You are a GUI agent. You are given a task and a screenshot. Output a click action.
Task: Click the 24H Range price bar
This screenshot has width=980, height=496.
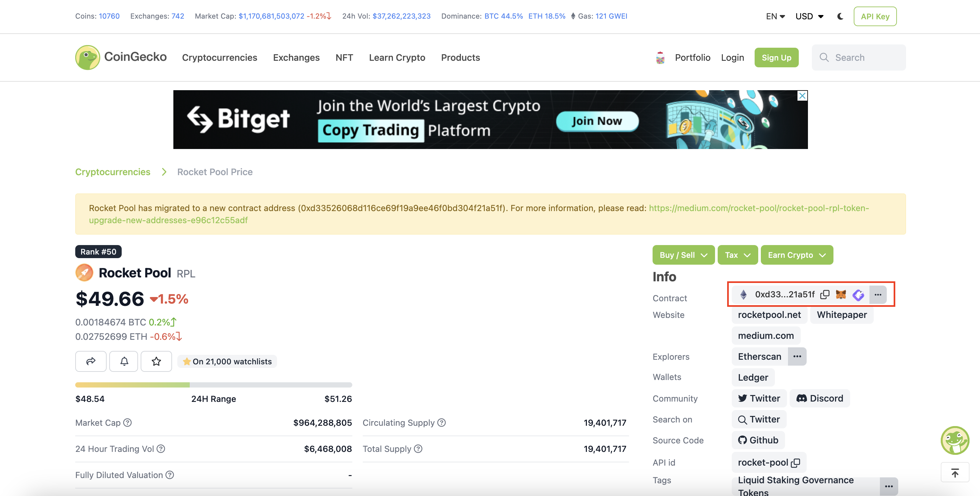(213, 385)
